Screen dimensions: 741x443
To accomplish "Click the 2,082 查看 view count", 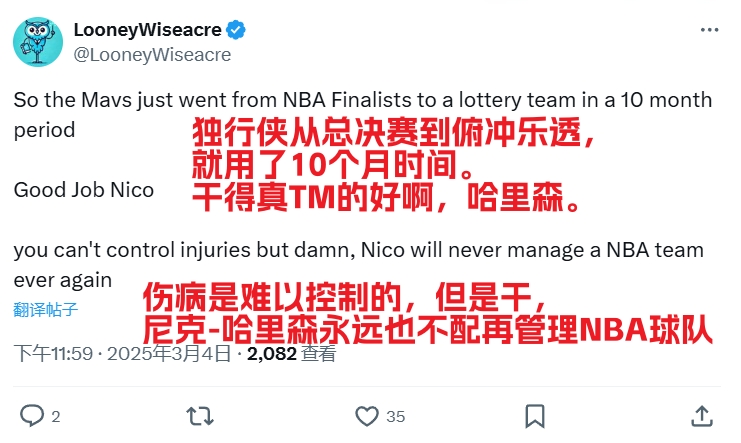I will (291, 353).
